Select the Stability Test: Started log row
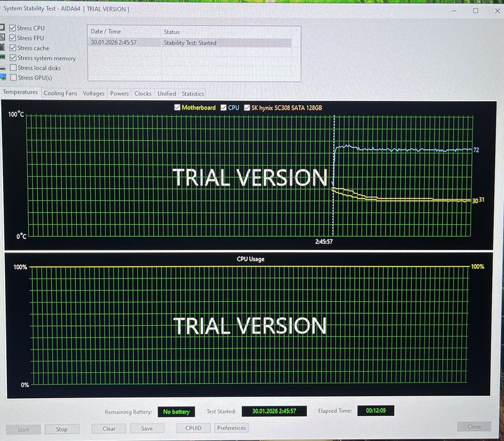This screenshot has height=441, width=504. (190, 43)
